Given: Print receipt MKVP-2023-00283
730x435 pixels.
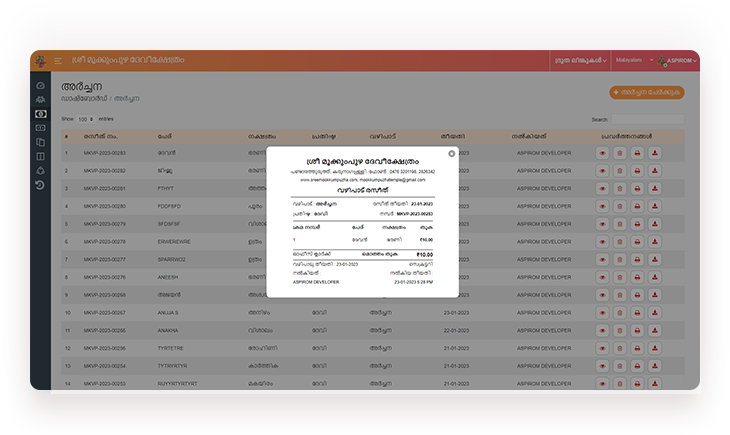Looking at the screenshot, I should 637,153.
